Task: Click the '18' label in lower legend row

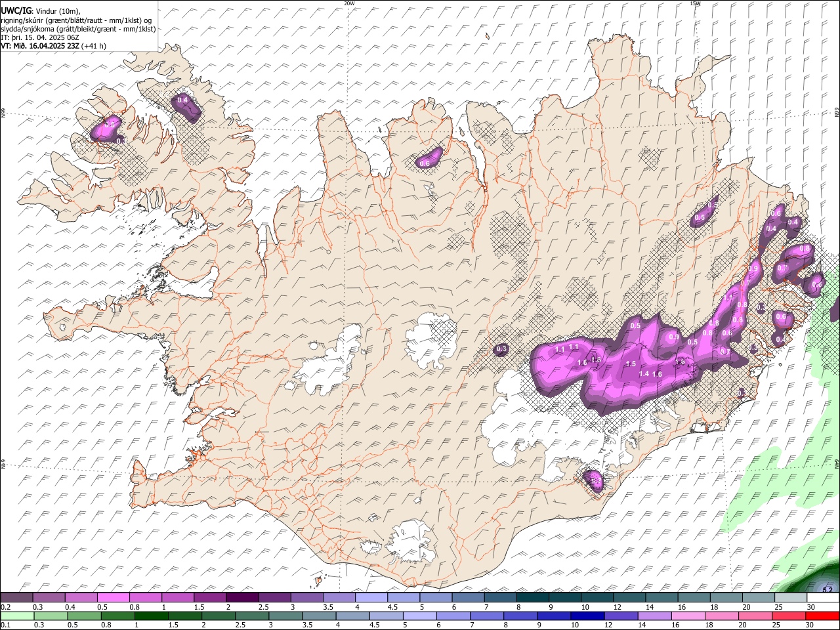Action: tap(709, 625)
